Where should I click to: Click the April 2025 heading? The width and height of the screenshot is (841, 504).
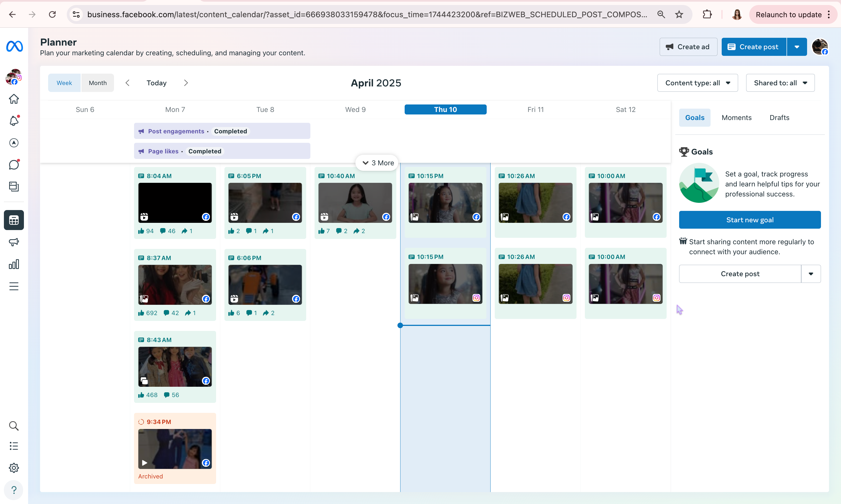pyautogui.click(x=376, y=83)
